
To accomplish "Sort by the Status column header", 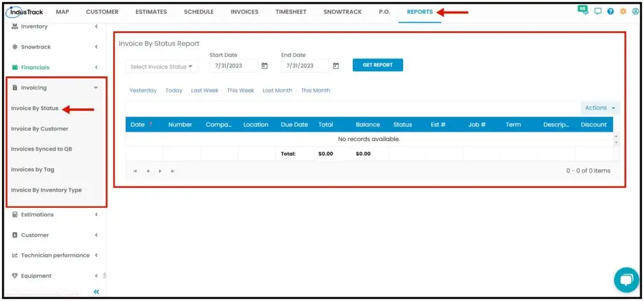I will tap(402, 125).
